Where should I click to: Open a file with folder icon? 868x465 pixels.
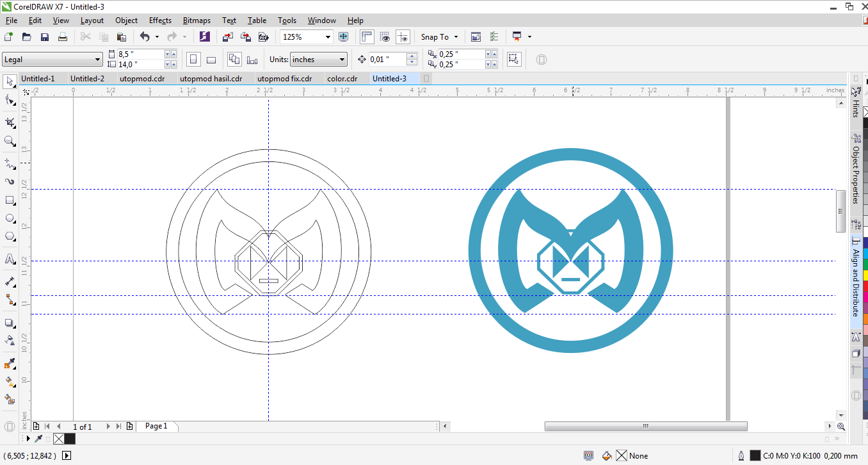point(27,37)
